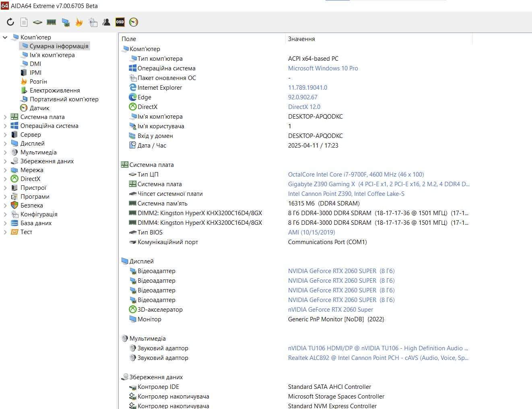Expand the Тест tree node
This screenshot has width=532, height=409.
click(5, 232)
